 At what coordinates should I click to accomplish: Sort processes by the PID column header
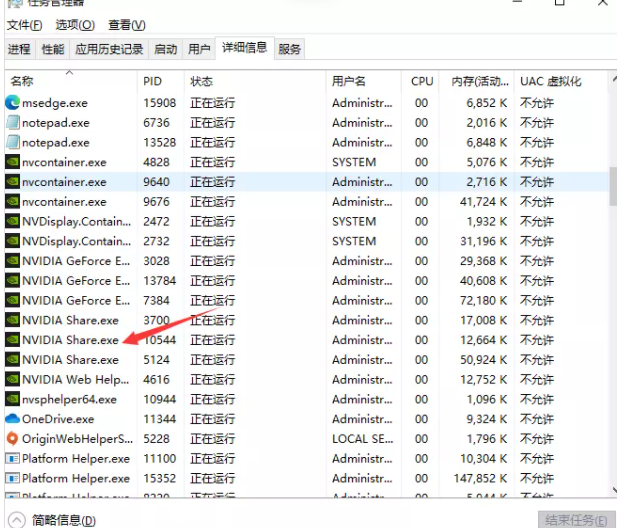pyautogui.click(x=152, y=81)
